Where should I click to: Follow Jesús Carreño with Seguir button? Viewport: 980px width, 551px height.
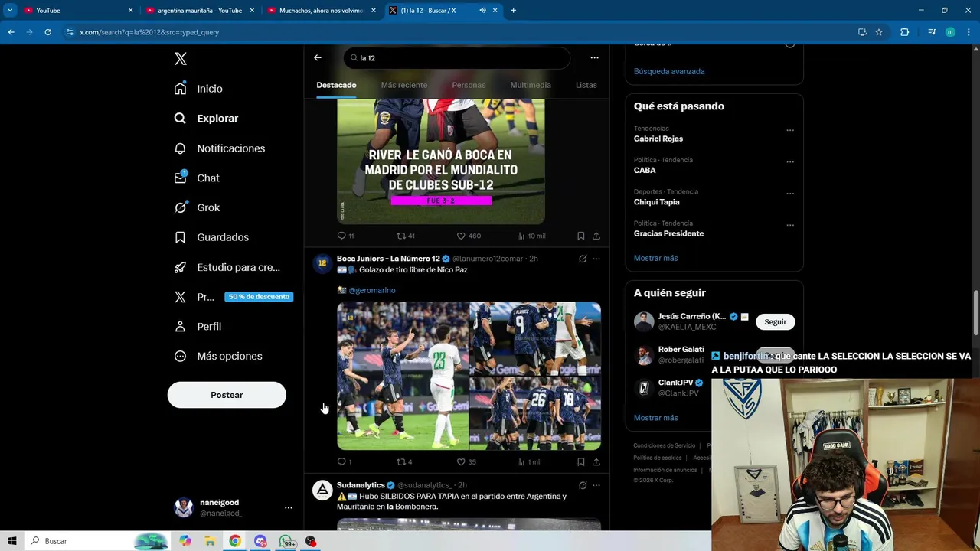775,322
